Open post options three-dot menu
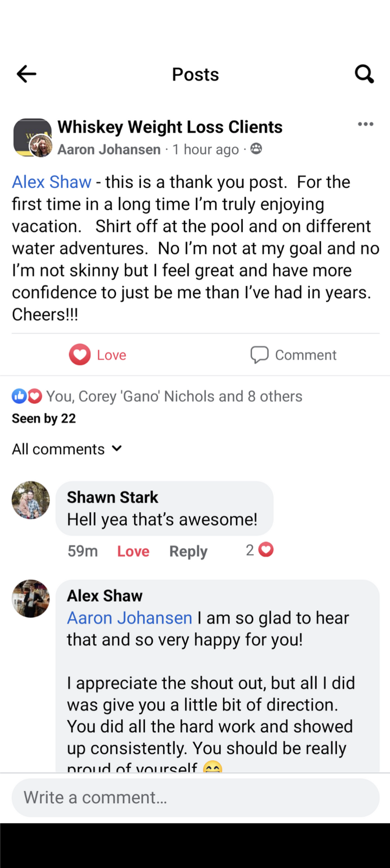The image size is (390, 868). click(366, 124)
